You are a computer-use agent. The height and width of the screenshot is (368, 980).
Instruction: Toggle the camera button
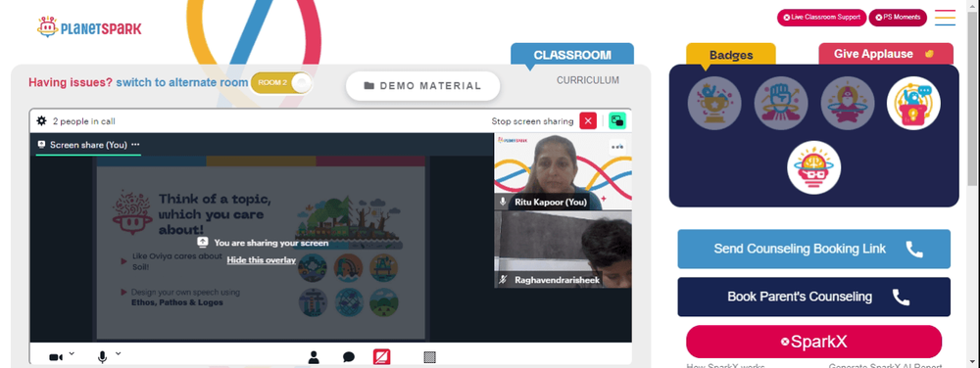coord(56,357)
